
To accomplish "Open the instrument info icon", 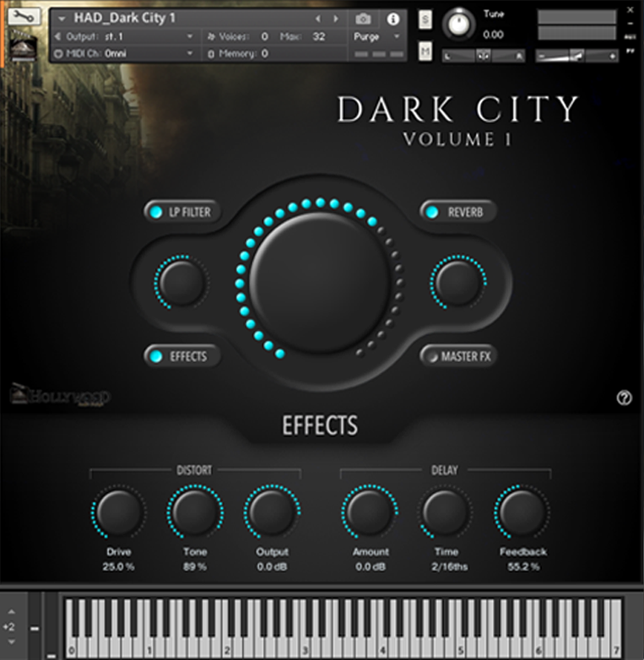I will pos(392,19).
